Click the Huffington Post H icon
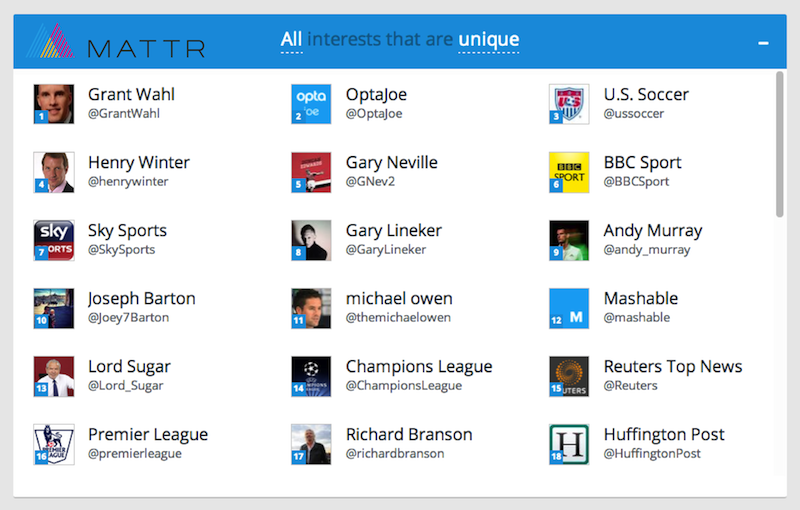Image resolution: width=800 pixels, height=510 pixels. click(x=569, y=444)
